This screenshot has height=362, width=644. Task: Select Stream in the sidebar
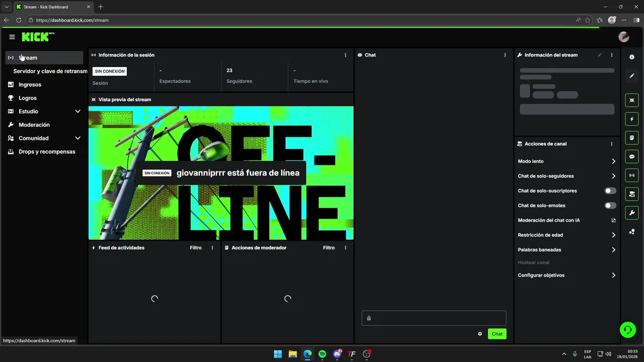pyautogui.click(x=44, y=58)
